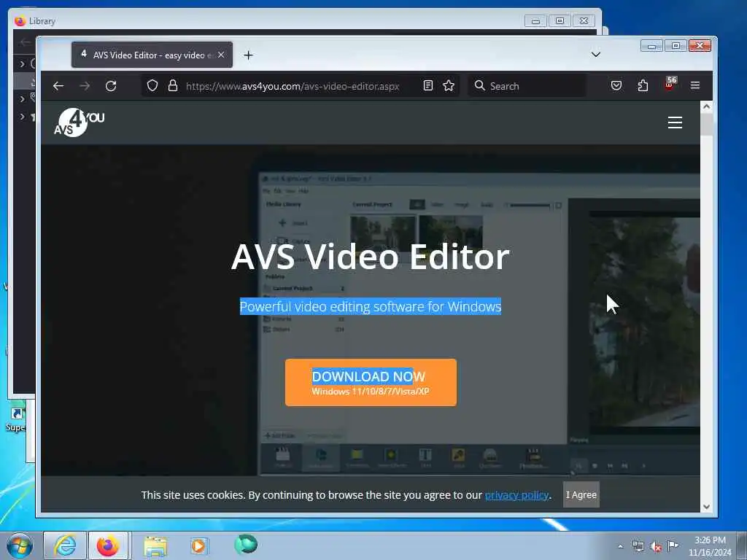Image resolution: width=747 pixels, height=560 pixels.
Task: Expand the third tree row in Library window
Action: (22, 99)
